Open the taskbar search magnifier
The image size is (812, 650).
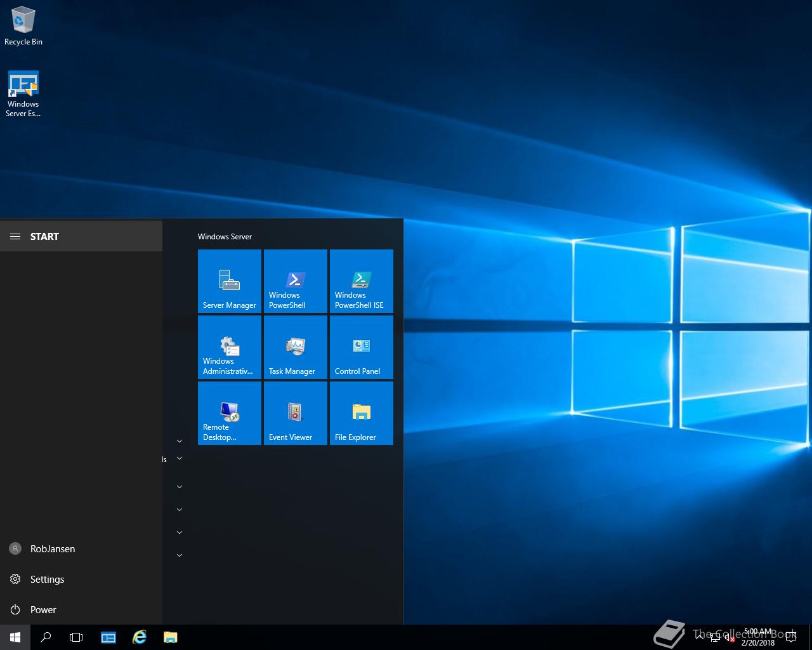46,637
